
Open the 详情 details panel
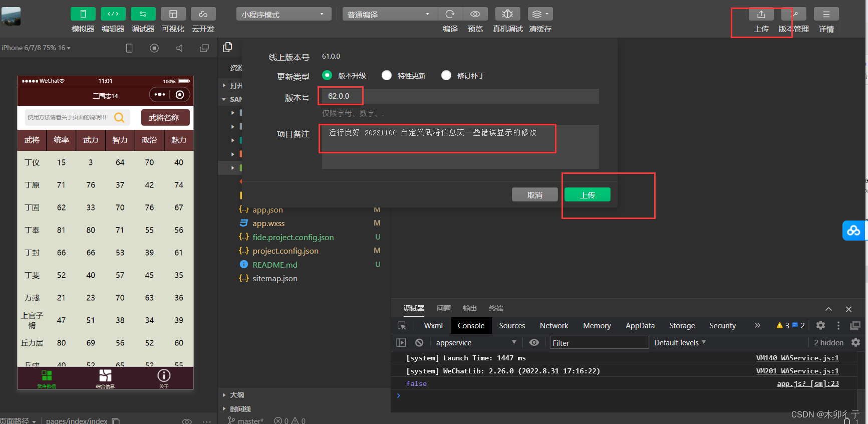[x=826, y=14]
